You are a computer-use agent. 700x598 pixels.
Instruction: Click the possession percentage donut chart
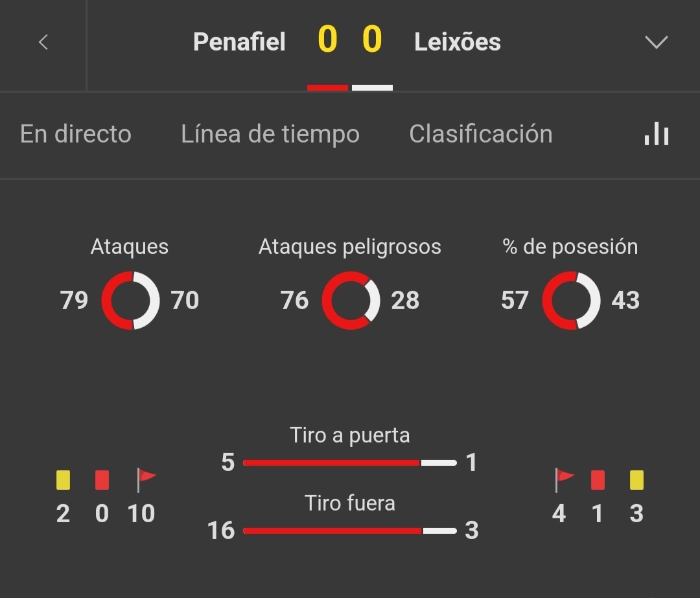click(571, 301)
